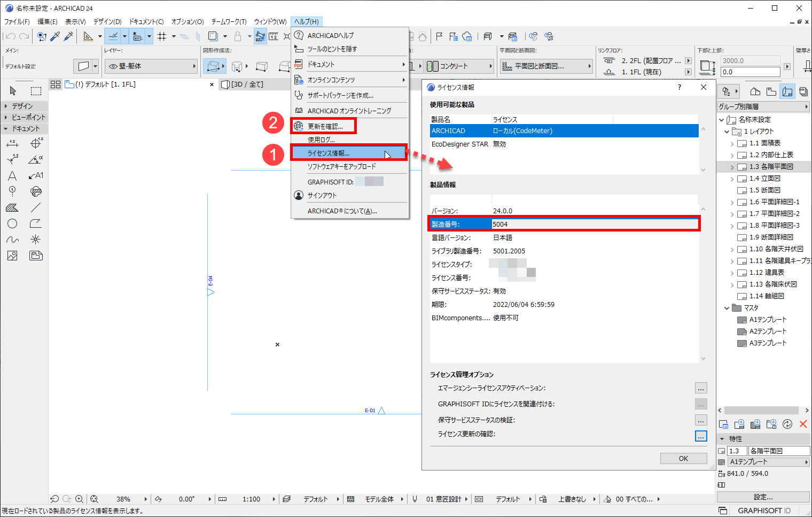Click エマージェンシーライセンス activation ... button

701,388
